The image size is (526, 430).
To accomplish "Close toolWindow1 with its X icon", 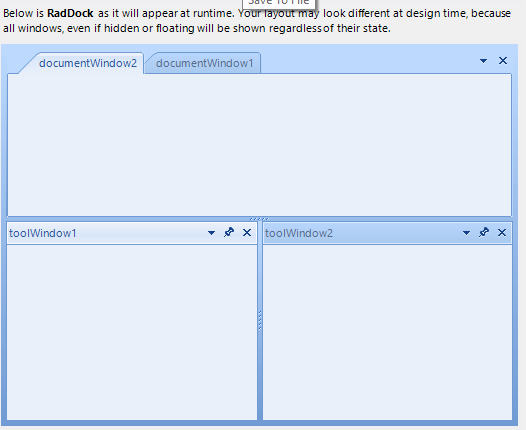I will [x=247, y=232].
